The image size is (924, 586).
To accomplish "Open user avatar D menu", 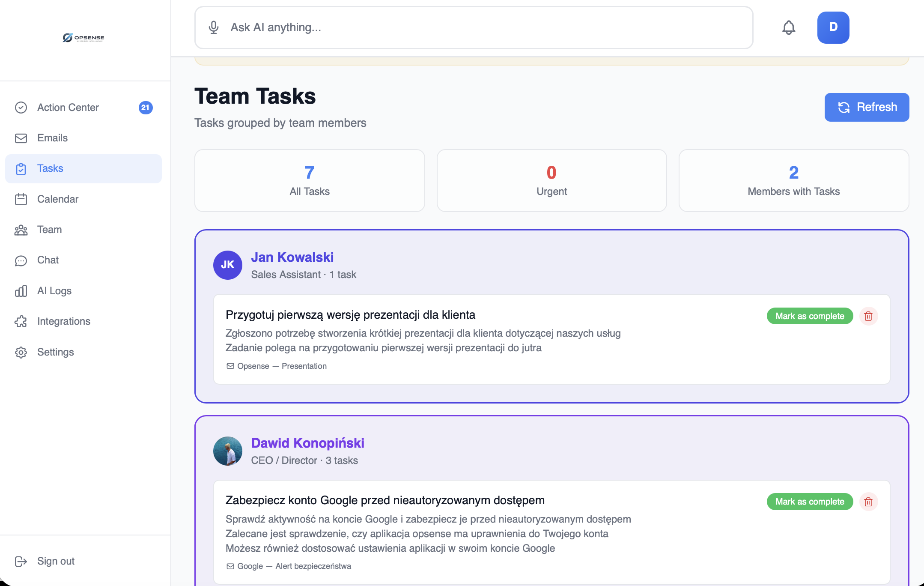I will (833, 27).
